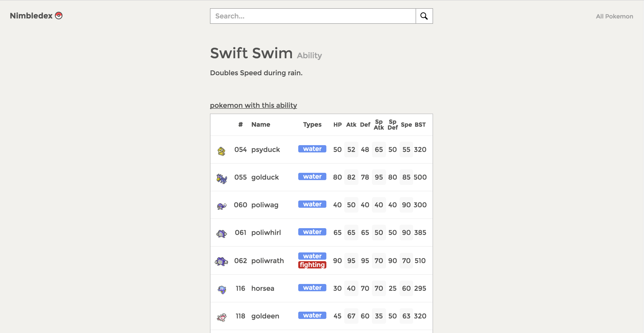Viewport: 644px width, 333px height.
Task: Click the magnifying glass search button
Action: [424, 16]
